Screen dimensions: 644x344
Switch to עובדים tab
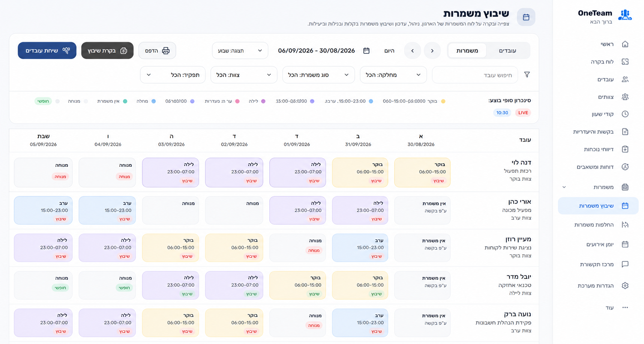tap(507, 51)
